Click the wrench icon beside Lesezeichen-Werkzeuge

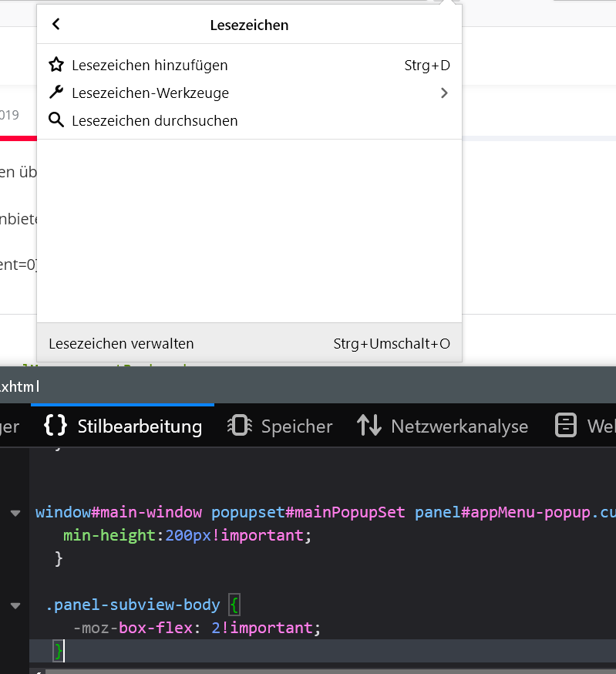[56, 93]
